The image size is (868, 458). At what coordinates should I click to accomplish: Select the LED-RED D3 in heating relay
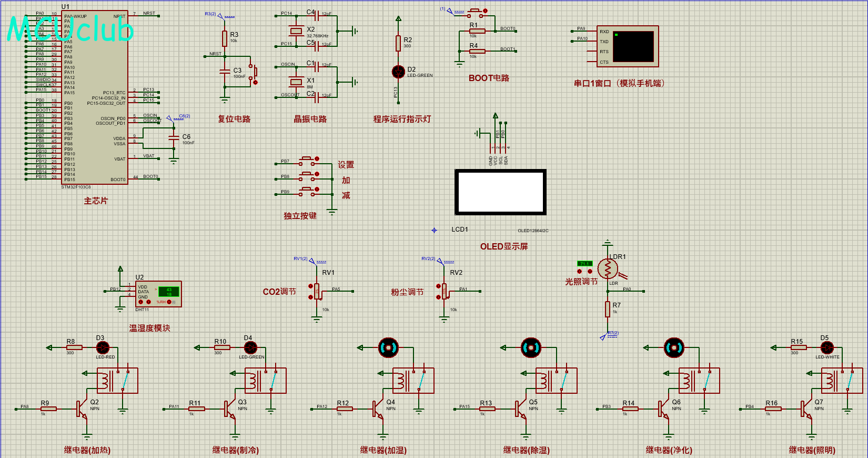coord(102,347)
